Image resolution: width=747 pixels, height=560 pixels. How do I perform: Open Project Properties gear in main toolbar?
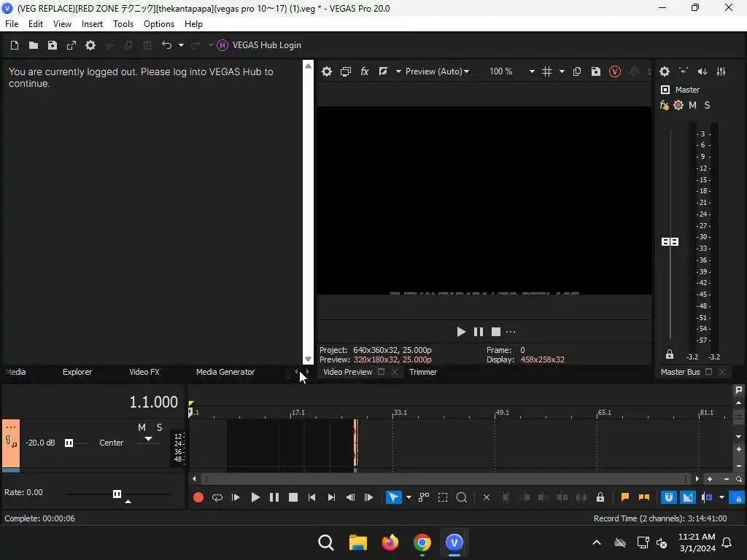point(90,45)
